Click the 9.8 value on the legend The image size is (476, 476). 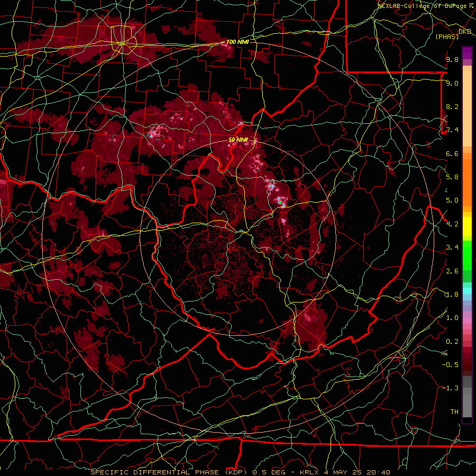[x=452, y=59]
